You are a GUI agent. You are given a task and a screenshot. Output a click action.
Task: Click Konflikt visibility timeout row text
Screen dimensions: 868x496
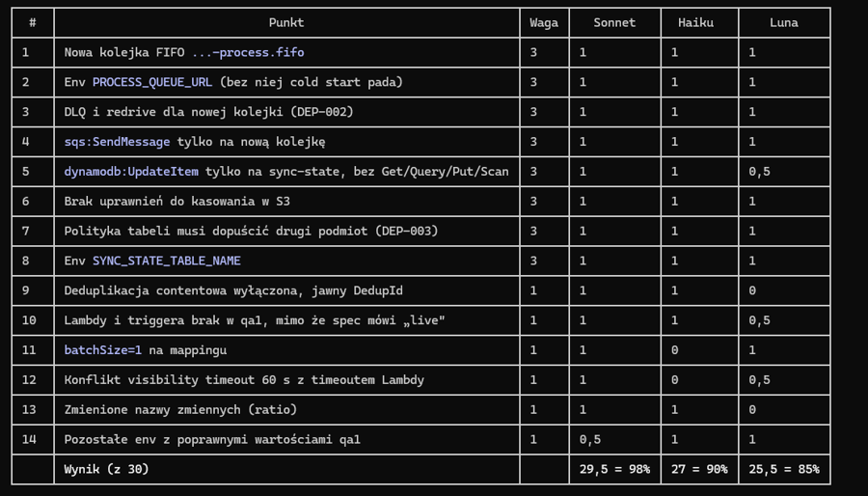pos(244,380)
